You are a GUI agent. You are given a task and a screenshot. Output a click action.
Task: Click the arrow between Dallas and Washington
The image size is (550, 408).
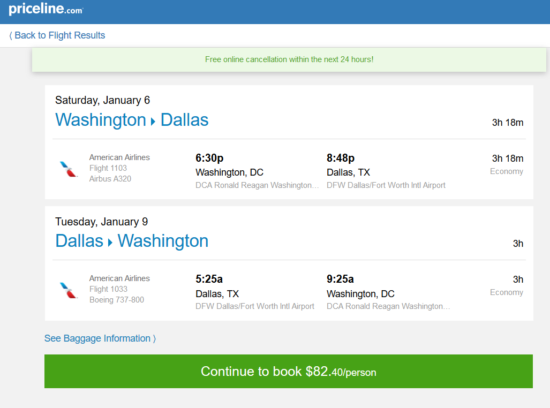point(110,242)
